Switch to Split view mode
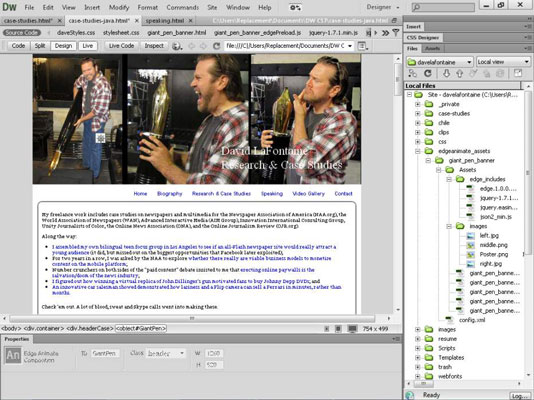This screenshot has height=400, width=534. pos(40,46)
